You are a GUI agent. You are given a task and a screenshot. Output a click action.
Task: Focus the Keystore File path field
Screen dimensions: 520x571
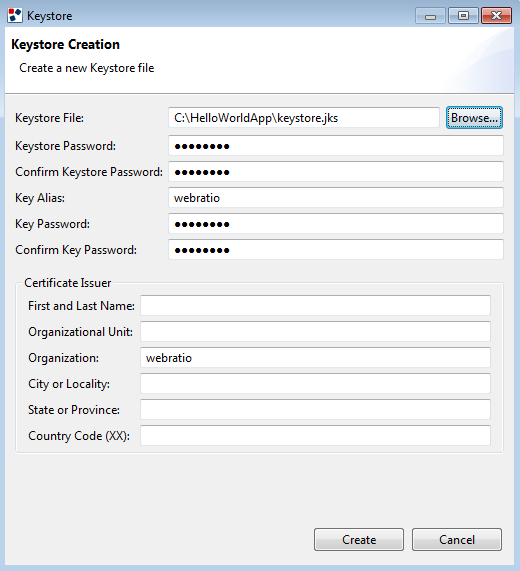point(304,118)
